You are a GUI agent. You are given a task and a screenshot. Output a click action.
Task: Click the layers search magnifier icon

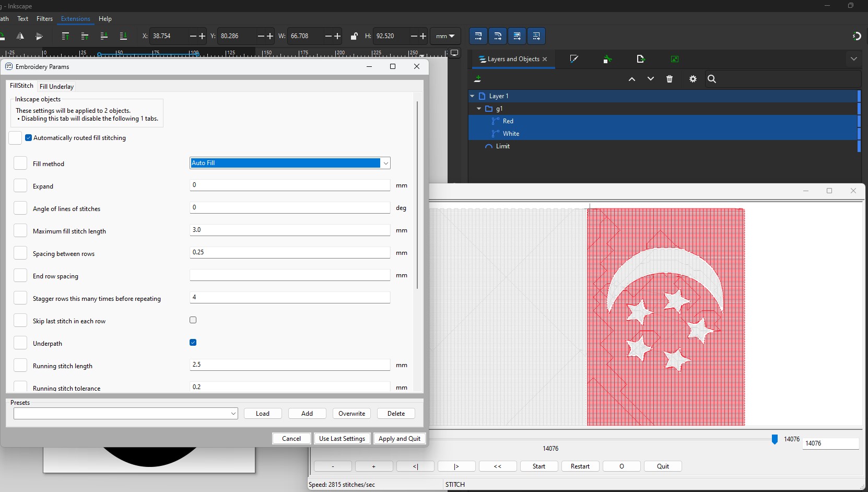pos(712,79)
